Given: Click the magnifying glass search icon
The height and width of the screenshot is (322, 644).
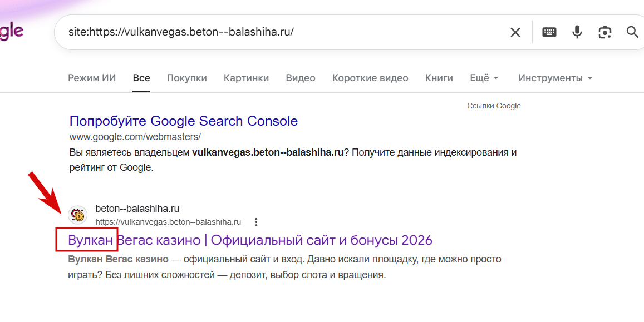Looking at the screenshot, I should [632, 32].
